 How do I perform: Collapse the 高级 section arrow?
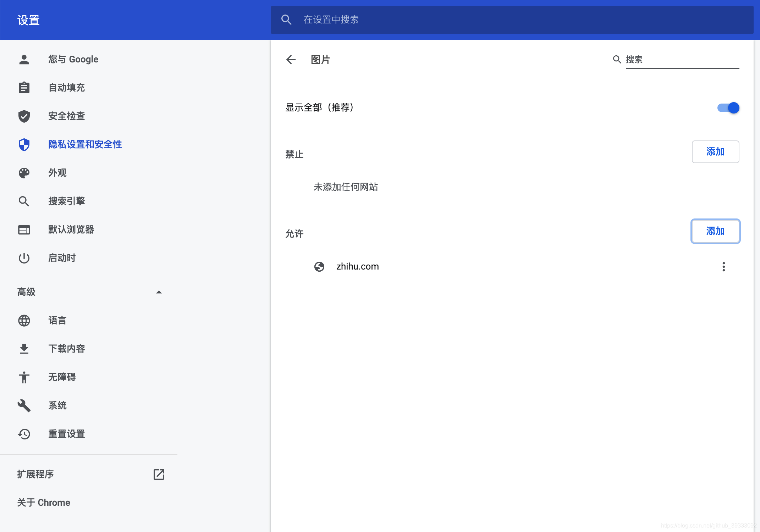159,292
